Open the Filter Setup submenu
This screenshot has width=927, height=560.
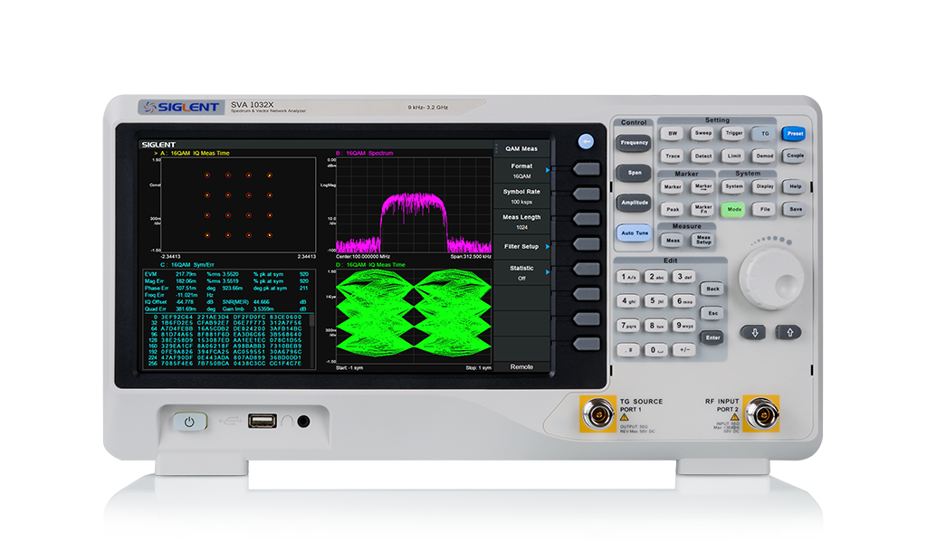[521, 246]
